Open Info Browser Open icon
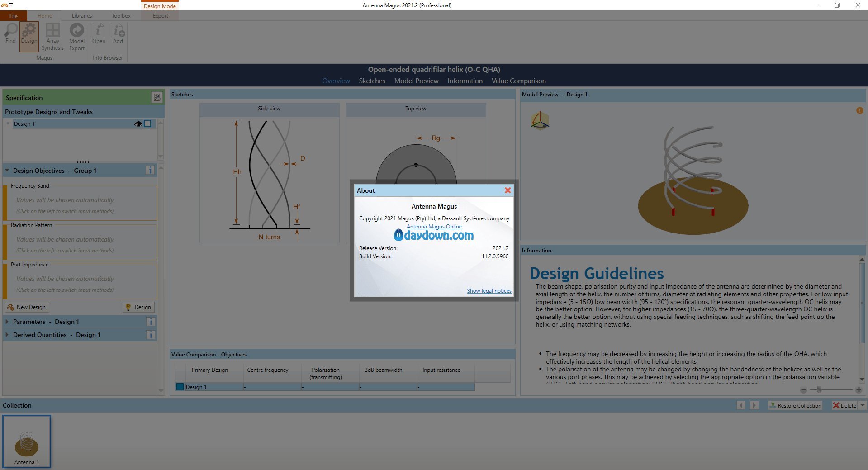 (x=99, y=34)
